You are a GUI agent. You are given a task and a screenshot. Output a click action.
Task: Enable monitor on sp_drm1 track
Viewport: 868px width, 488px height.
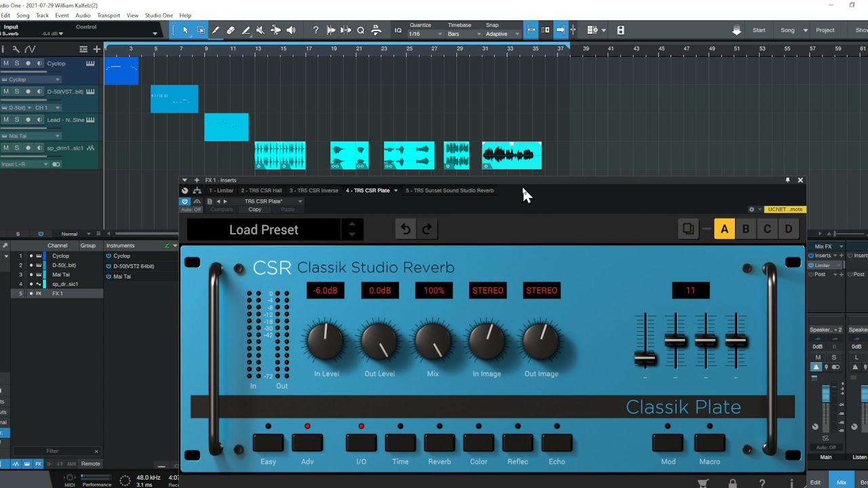coord(39,148)
